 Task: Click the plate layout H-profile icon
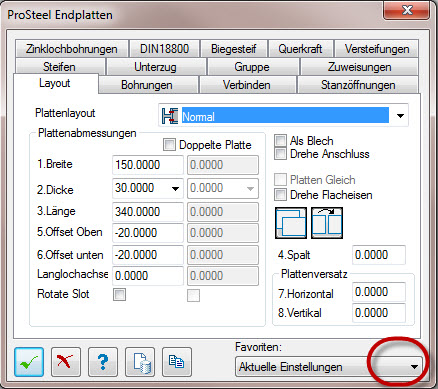click(x=170, y=116)
